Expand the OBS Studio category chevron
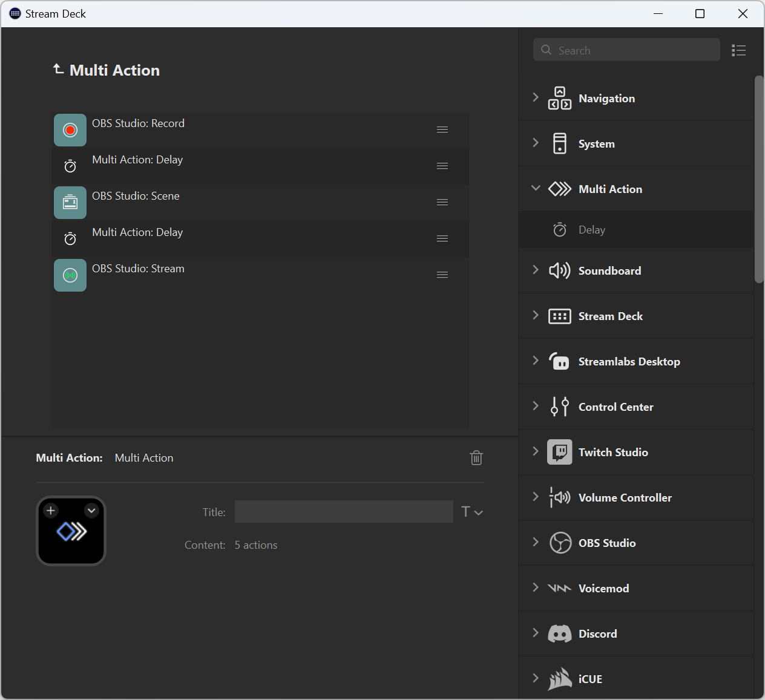Image resolution: width=765 pixels, height=700 pixels. [535, 542]
